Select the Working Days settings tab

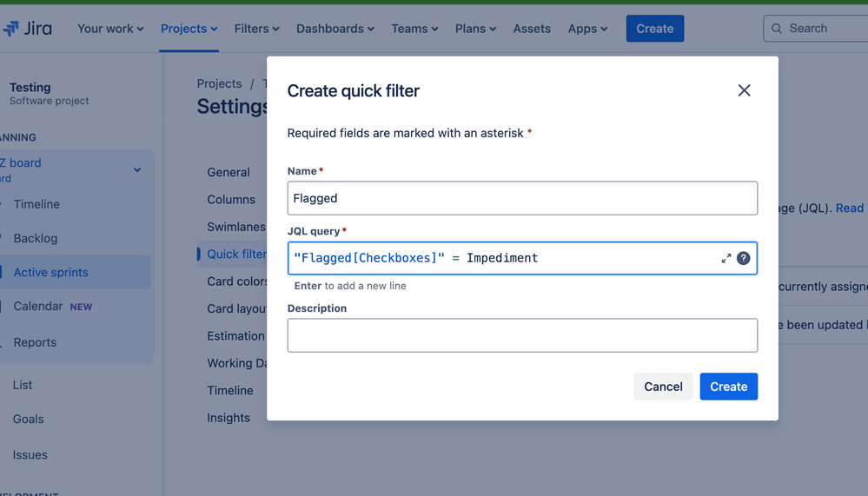[x=237, y=363]
